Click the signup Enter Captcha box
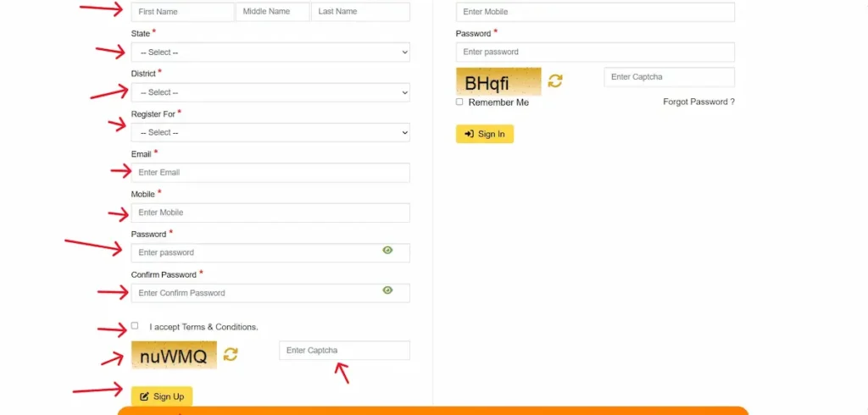Image resolution: width=868 pixels, height=415 pixels. point(345,351)
